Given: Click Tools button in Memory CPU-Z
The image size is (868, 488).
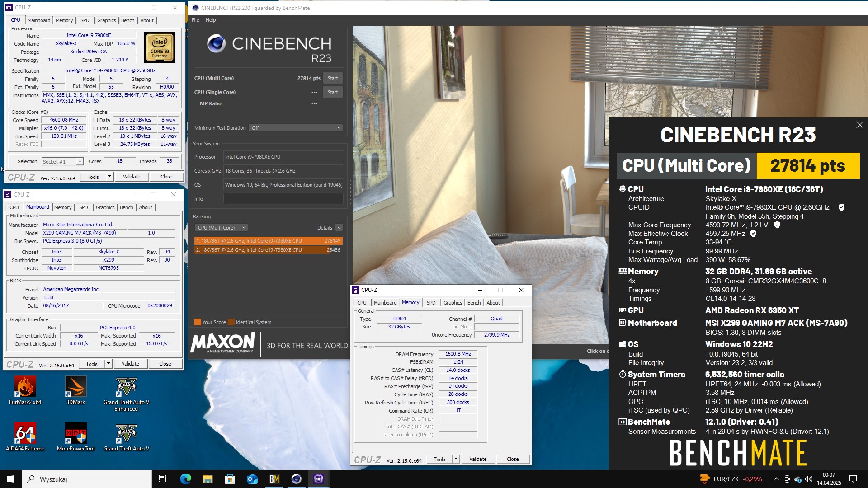Looking at the screenshot, I should click(439, 459).
